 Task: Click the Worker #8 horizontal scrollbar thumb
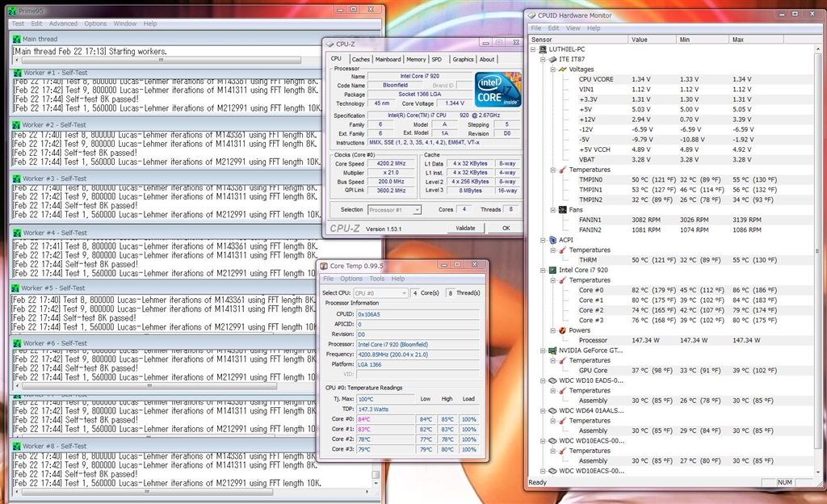(x=147, y=492)
